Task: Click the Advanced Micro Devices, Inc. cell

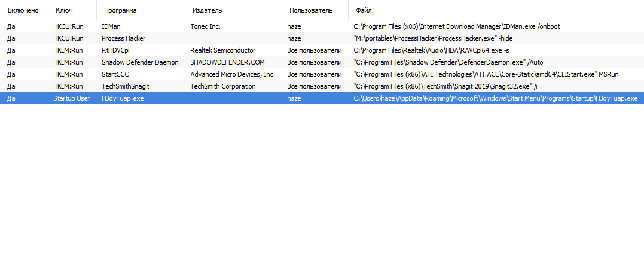Action: pos(233,74)
